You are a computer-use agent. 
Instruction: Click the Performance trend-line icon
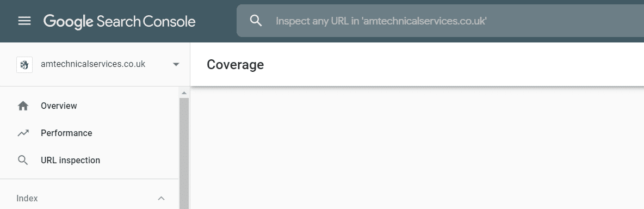pos(23,133)
